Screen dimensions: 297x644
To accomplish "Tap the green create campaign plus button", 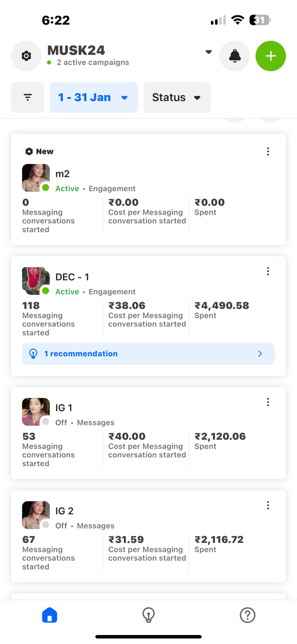I will (x=270, y=56).
